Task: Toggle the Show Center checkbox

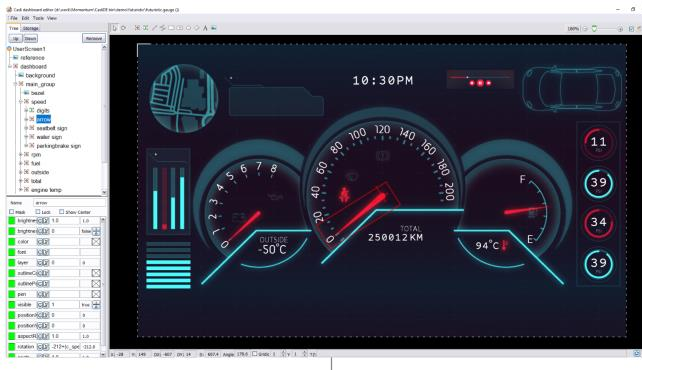Action: tap(61, 212)
